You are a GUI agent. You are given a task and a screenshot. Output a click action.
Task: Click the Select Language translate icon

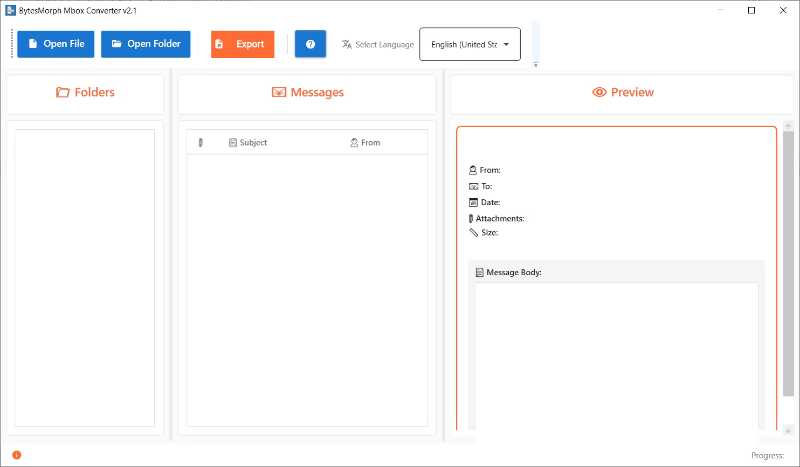[x=347, y=45]
